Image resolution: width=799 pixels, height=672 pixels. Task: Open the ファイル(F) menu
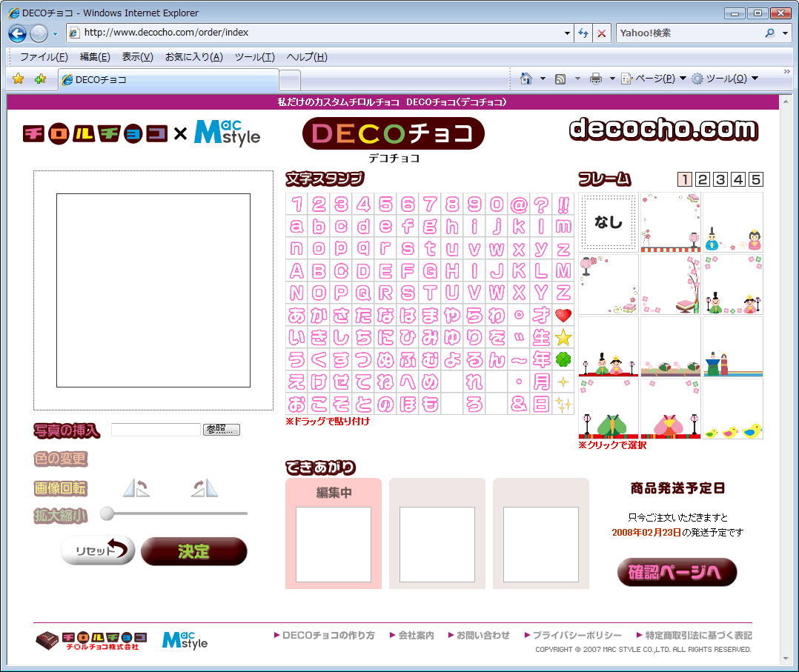pos(44,57)
